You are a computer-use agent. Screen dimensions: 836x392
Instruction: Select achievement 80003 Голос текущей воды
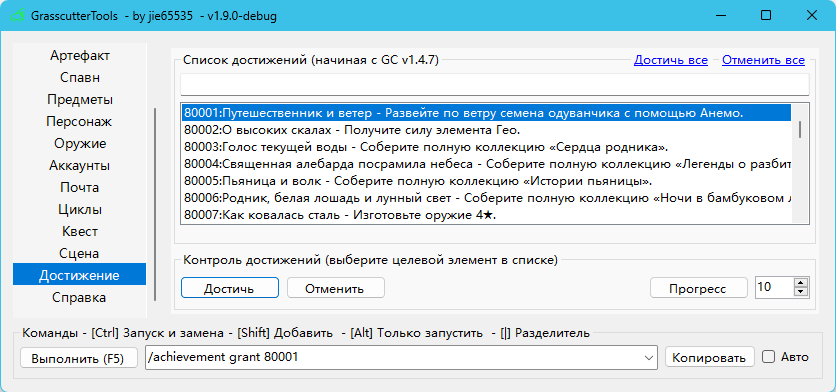tap(486, 147)
